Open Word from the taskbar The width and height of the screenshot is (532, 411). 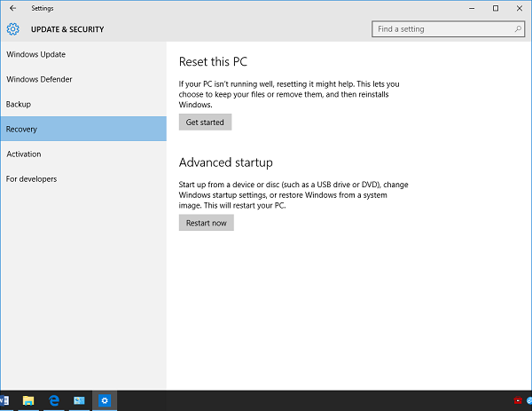(x=4, y=401)
